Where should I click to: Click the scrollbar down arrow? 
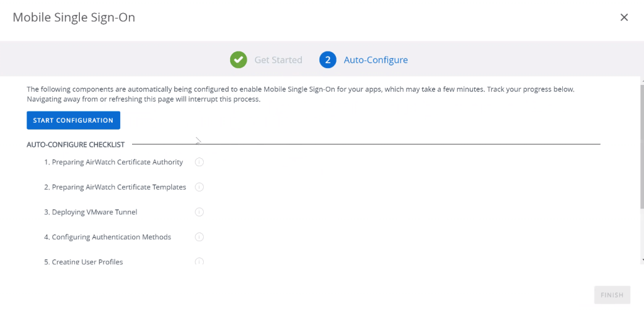[641, 259]
